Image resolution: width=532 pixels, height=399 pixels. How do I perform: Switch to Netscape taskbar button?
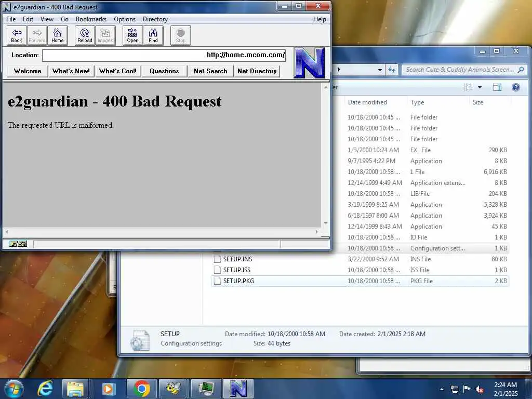238,389
